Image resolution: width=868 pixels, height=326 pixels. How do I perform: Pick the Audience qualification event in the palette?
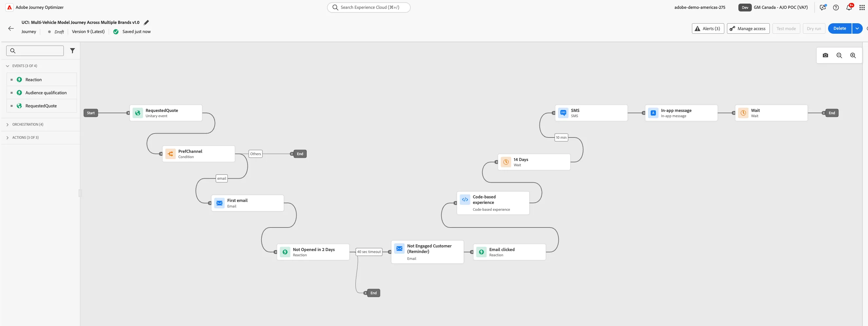42,93
